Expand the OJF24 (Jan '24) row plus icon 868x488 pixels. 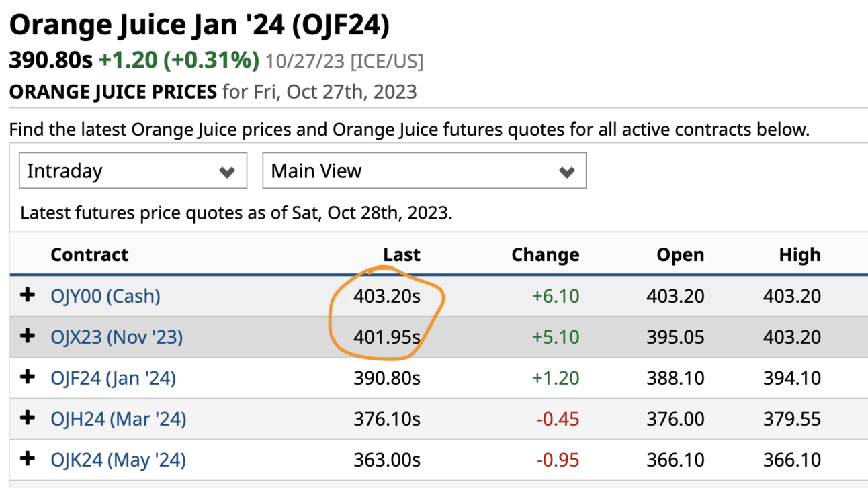pos(28,377)
